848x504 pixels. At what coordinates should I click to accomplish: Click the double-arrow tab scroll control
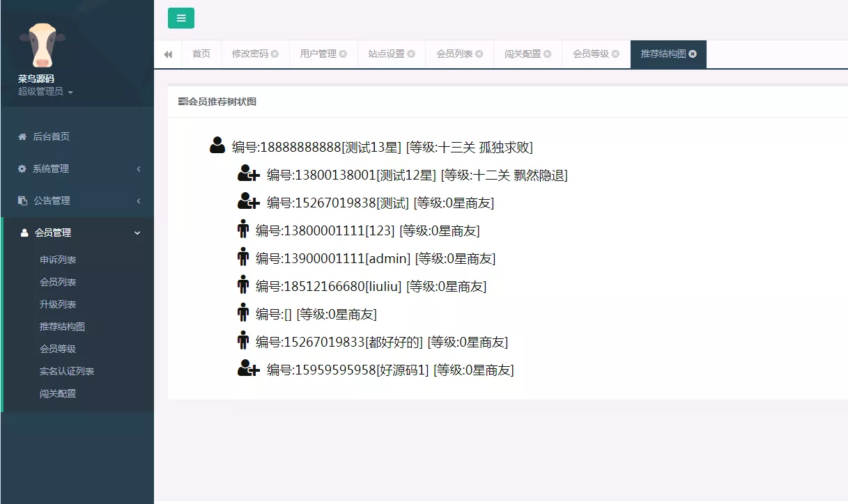click(x=168, y=54)
